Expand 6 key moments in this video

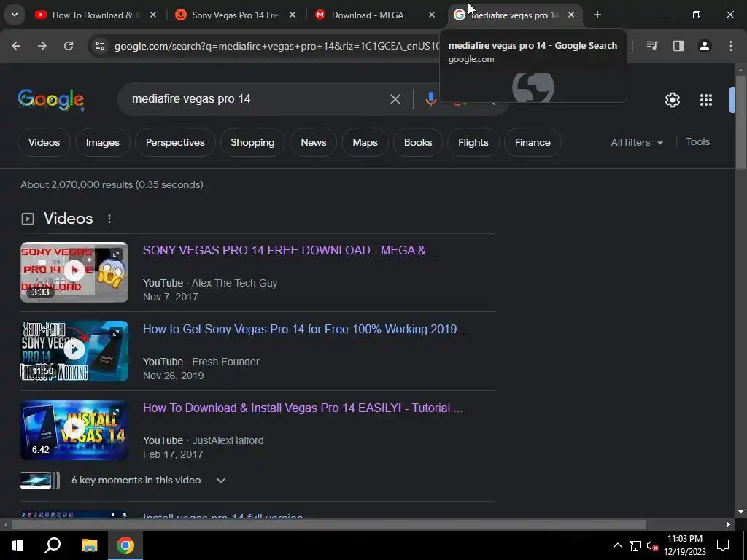click(148, 480)
